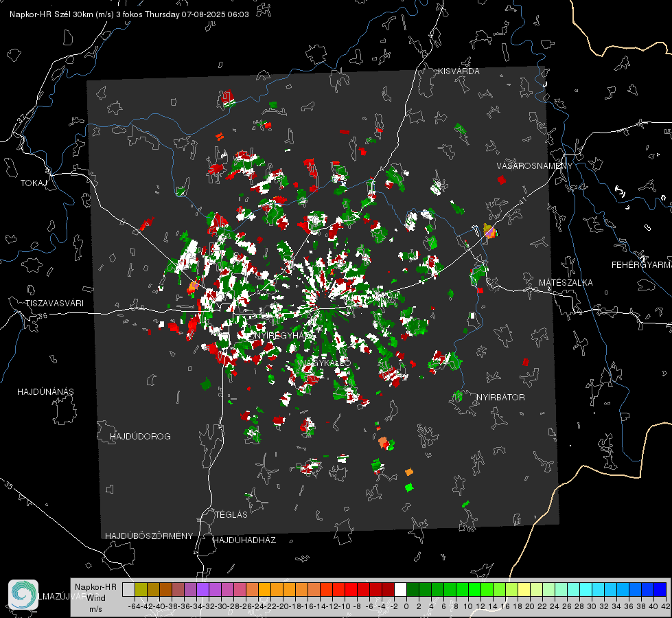672x618 pixels.
Task: Click the purple-orange echo on road 41
Action: click(x=489, y=231)
